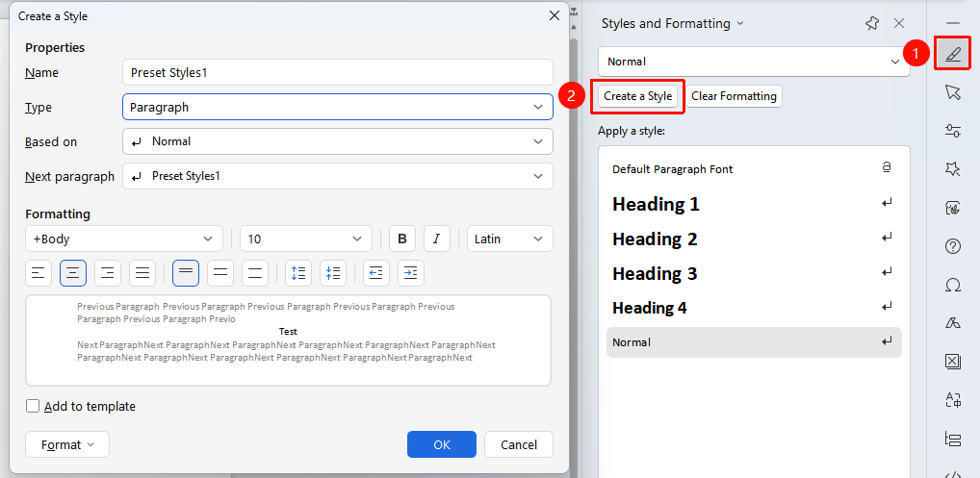
Task: Open the shapes icon in right sidebar
Action: pos(952,323)
